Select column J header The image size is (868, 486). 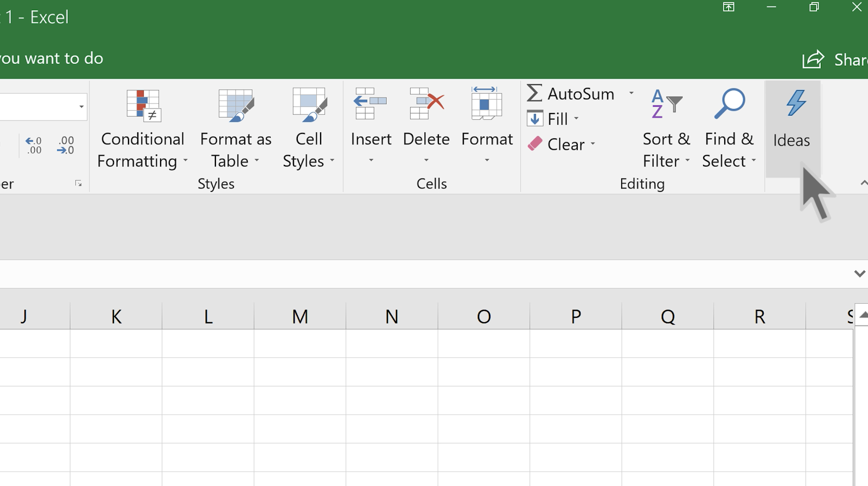click(x=35, y=316)
